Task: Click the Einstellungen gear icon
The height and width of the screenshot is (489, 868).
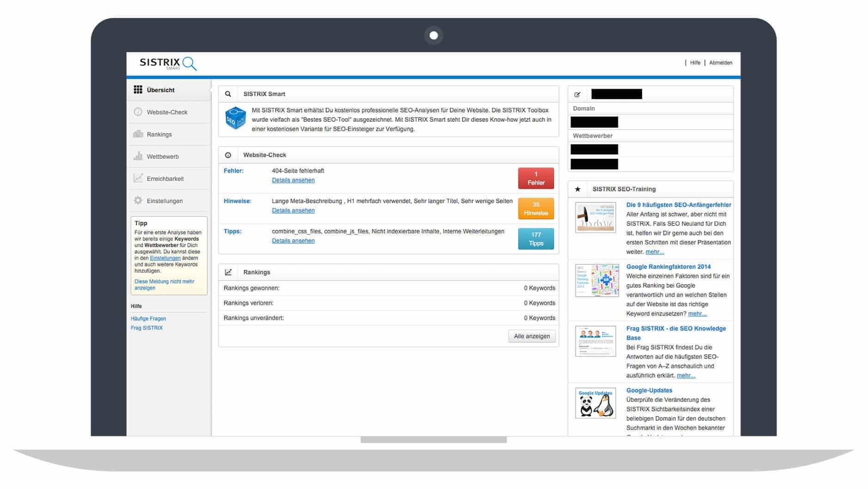Action: 138,200
